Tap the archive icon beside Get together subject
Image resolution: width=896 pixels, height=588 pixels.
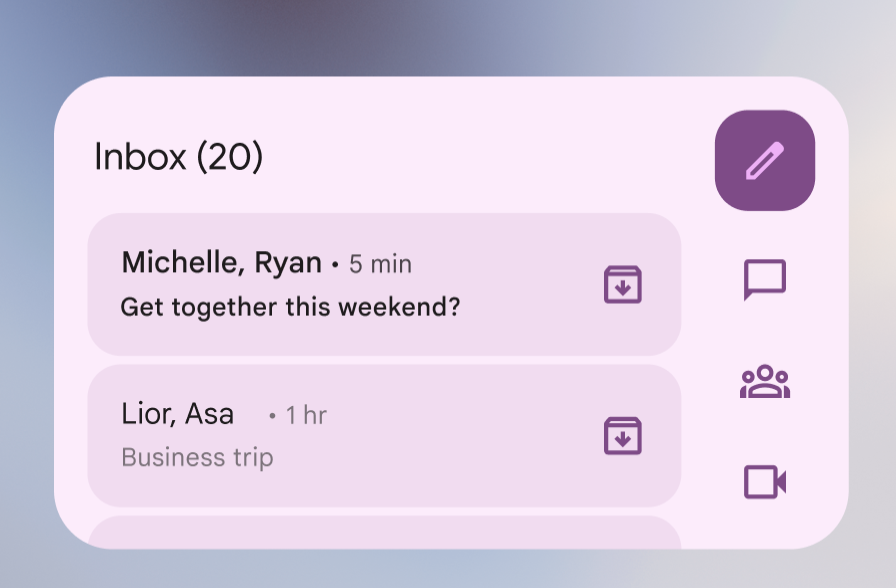point(621,285)
